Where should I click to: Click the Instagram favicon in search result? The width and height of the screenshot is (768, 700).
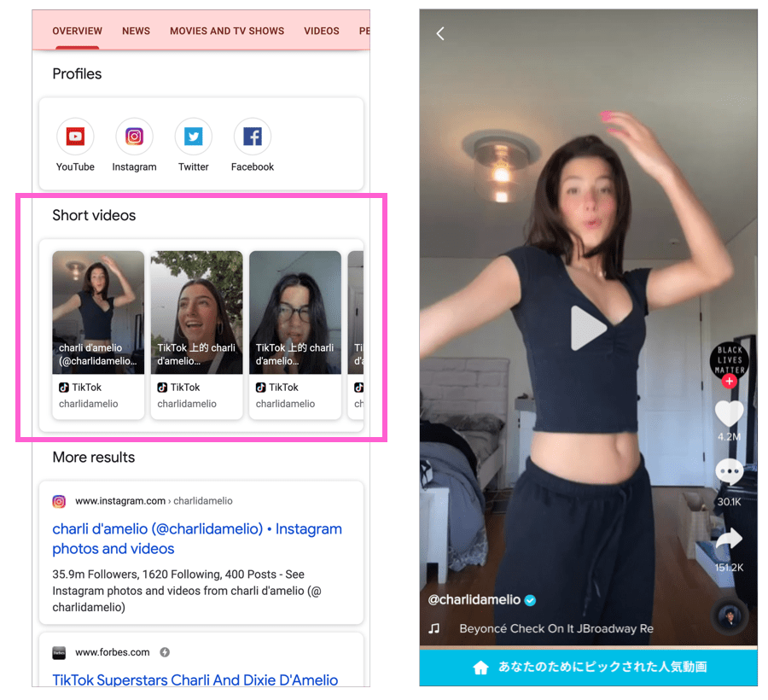click(59, 501)
